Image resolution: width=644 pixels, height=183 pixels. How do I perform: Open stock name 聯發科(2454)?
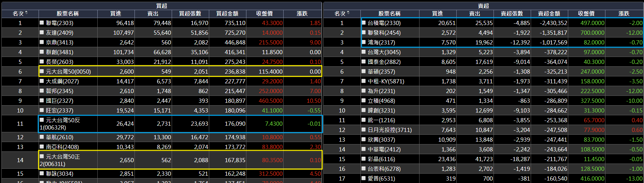[x=384, y=33]
